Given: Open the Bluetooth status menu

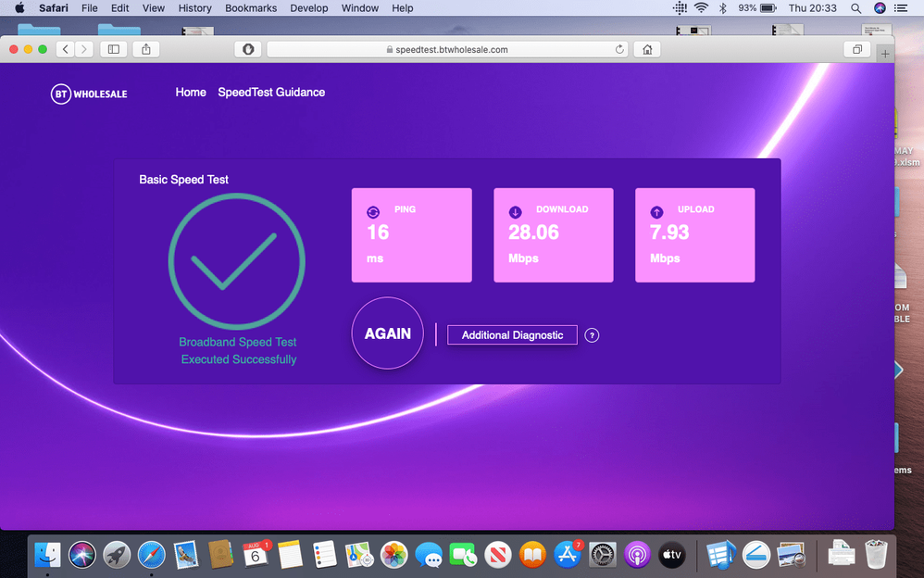Looking at the screenshot, I should coord(722,8).
